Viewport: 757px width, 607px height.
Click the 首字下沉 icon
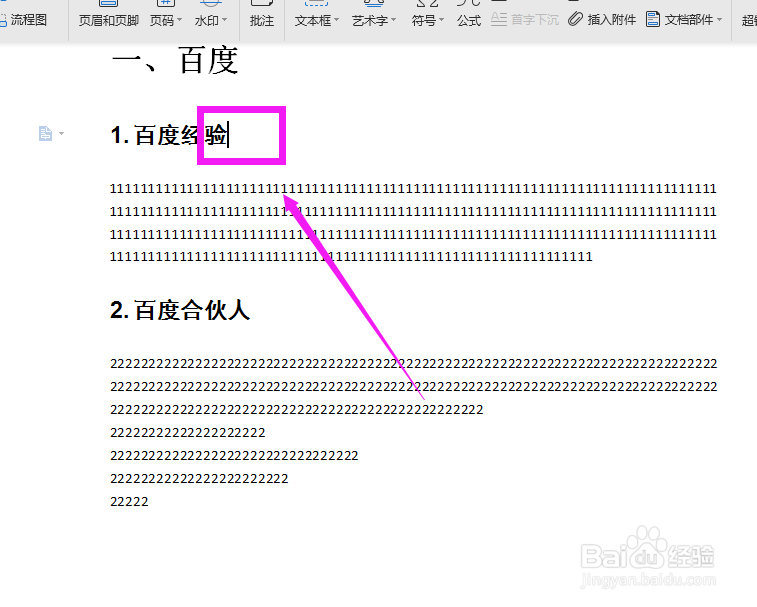pyautogui.click(x=499, y=19)
